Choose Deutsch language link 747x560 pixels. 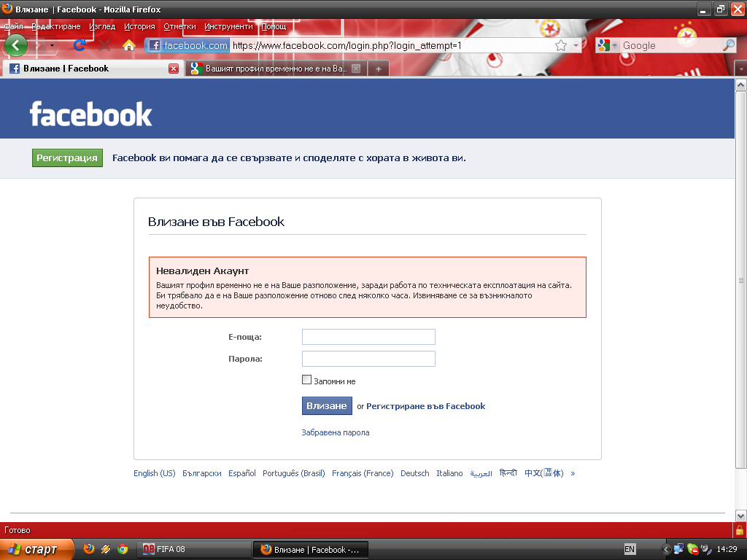click(x=415, y=473)
